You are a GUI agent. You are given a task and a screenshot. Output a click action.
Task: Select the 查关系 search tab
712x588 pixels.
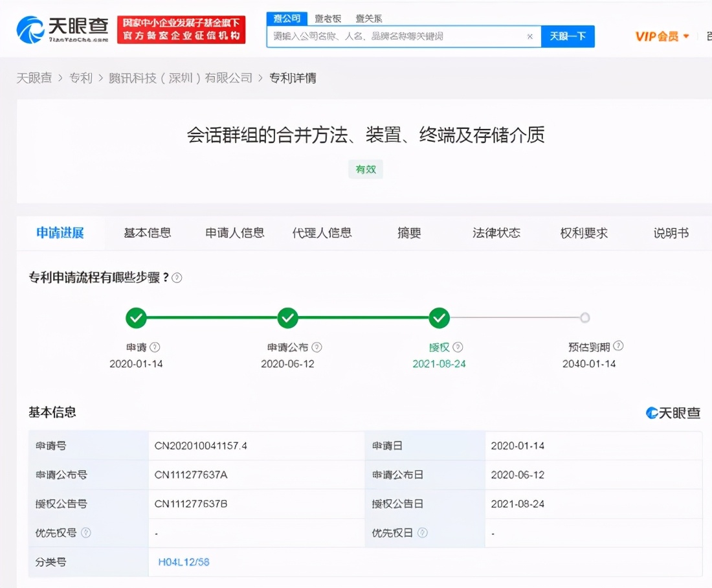(x=368, y=19)
